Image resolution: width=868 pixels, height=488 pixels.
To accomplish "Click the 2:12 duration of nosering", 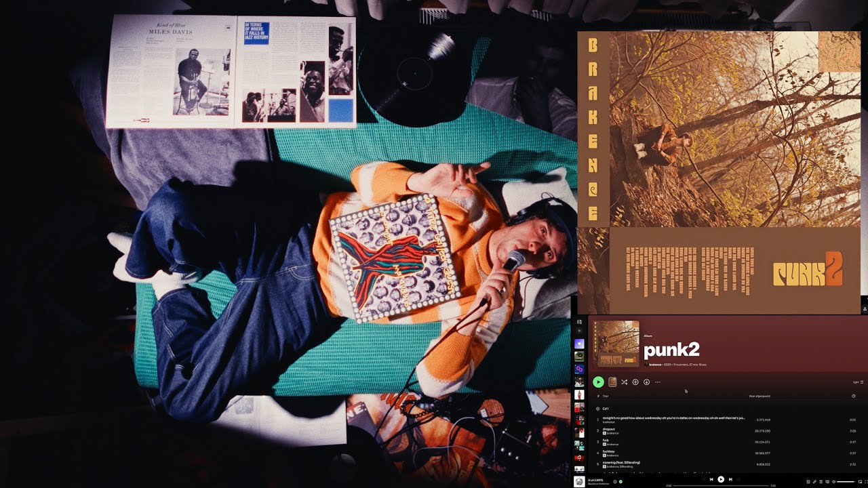I will click(852, 464).
